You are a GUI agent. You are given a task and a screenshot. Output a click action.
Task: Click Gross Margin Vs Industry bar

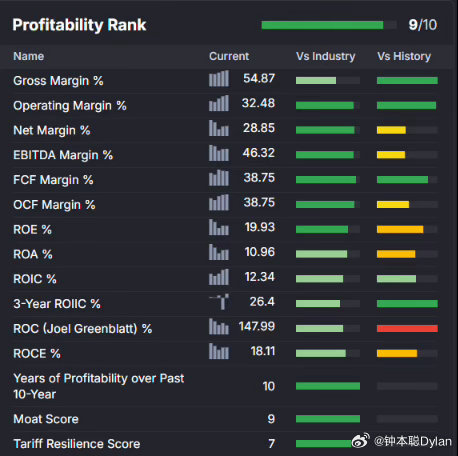[x=328, y=80]
